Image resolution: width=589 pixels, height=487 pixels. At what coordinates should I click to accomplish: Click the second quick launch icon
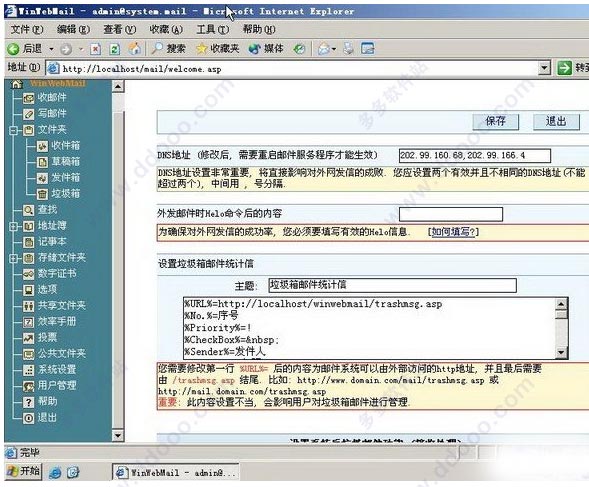click(x=73, y=472)
